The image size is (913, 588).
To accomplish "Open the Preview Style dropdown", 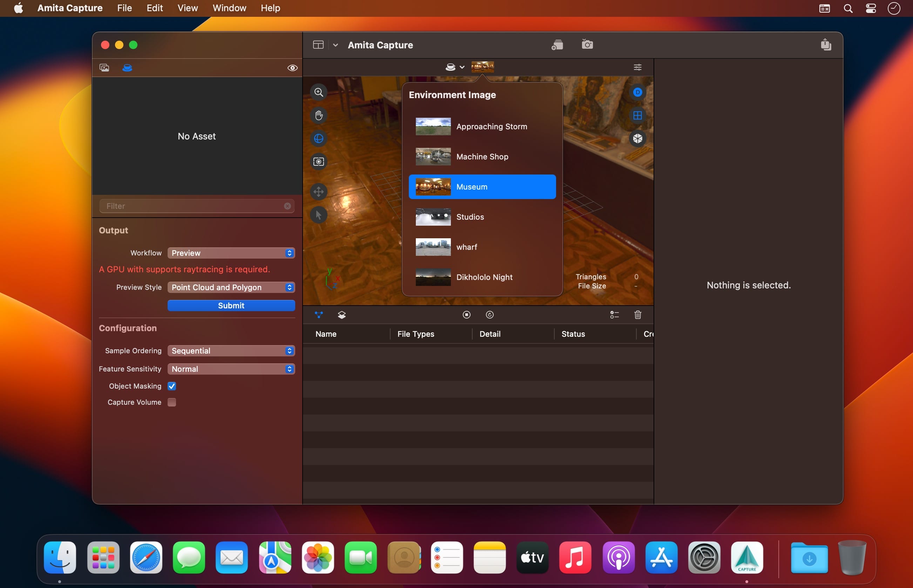I will (x=231, y=287).
